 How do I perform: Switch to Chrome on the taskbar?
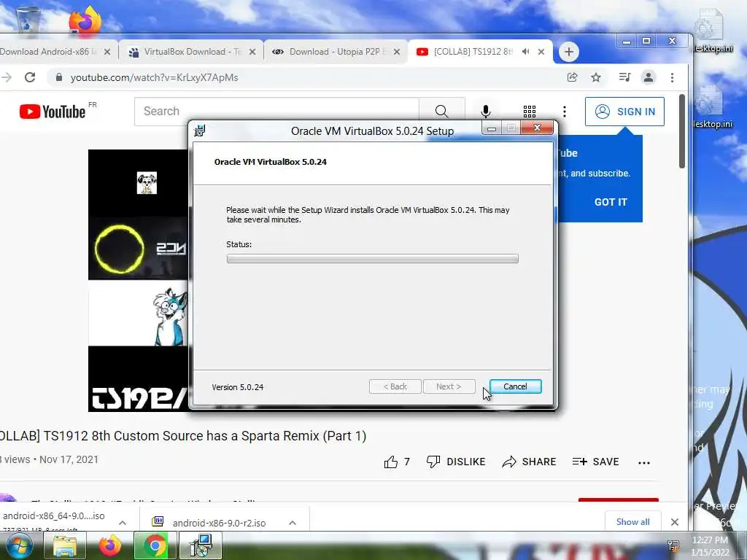click(155, 545)
